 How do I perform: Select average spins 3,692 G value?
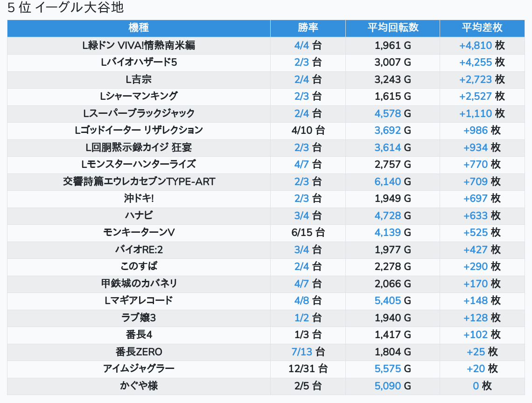pos(392,130)
